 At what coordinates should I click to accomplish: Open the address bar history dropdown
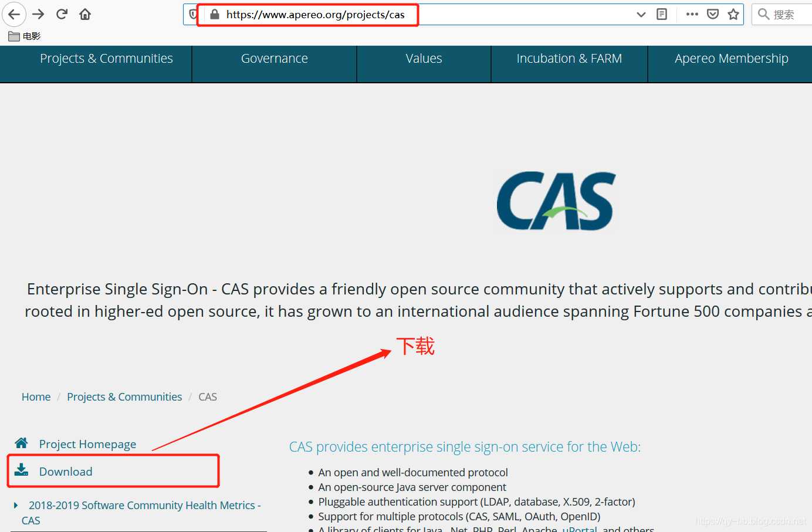pyautogui.click(x=641, y=14)
